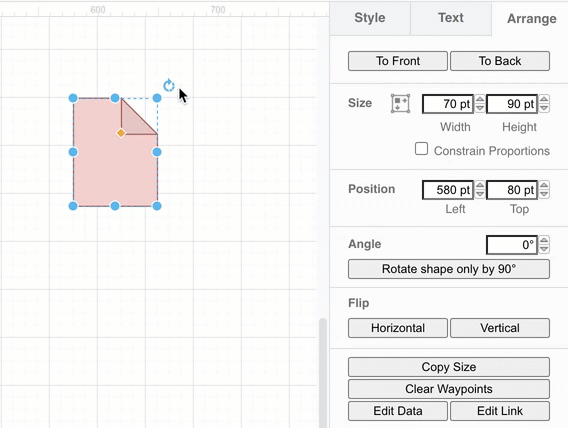Screen dimensions: 568x428
Task: Click the top-left resize handle of the shape
Action: point(73,98)
